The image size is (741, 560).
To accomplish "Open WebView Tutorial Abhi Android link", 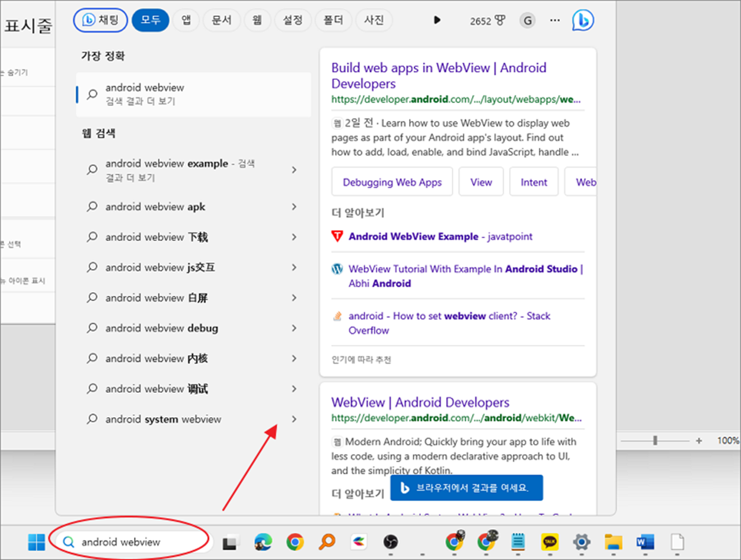I will point(466,276).
